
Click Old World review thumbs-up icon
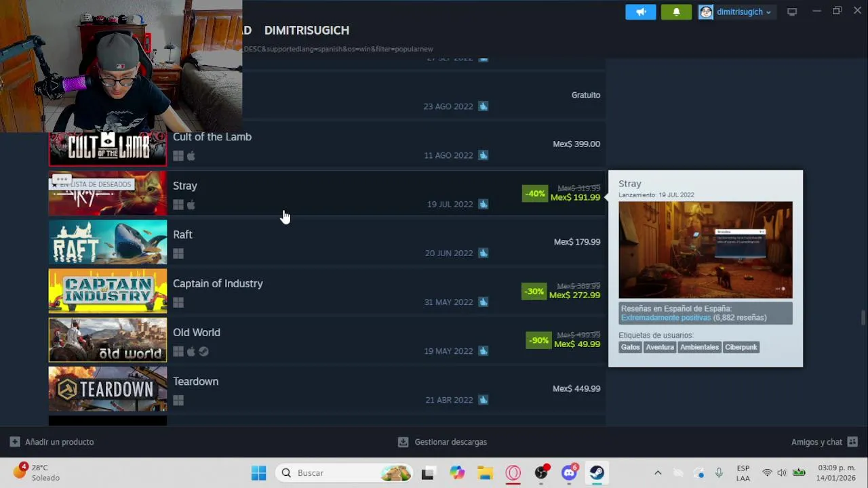pos(483,350)
